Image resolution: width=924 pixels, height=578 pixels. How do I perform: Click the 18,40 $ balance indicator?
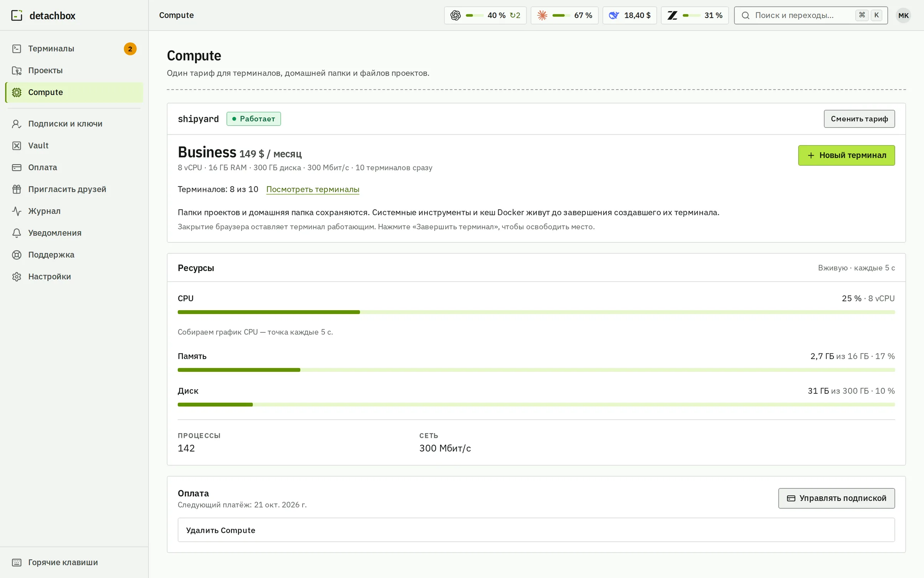tap(629, 15)
